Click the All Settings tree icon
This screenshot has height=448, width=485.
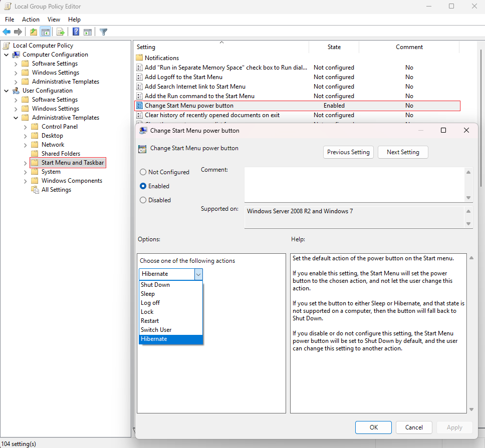(35, 190)
